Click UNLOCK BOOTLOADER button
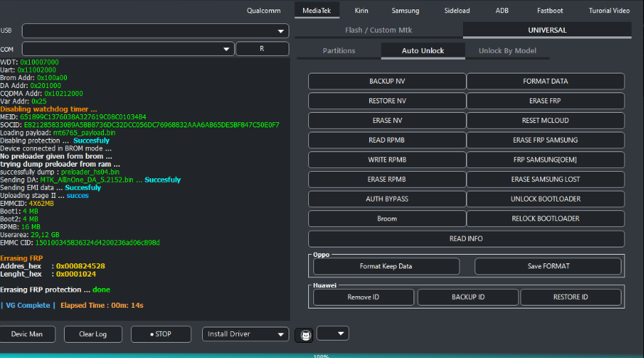The width and height of the screenshot is (644, 358). pos(545,199)
